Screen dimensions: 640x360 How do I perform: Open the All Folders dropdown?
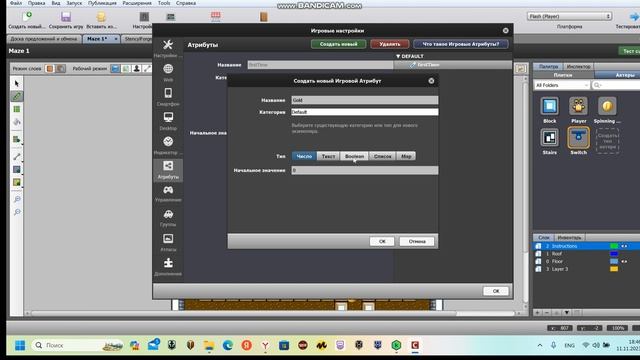[562, 85]
